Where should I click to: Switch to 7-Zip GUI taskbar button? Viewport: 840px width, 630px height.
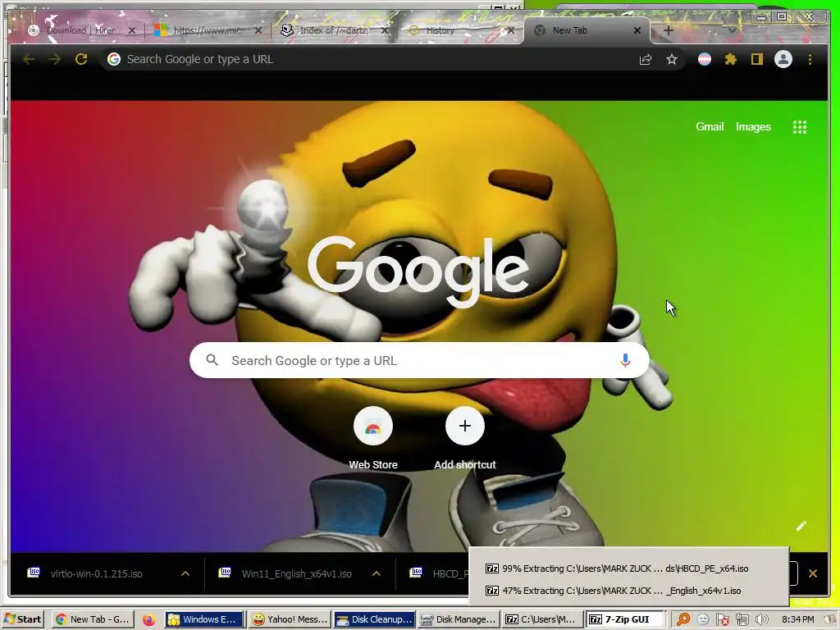pos(624,619)
